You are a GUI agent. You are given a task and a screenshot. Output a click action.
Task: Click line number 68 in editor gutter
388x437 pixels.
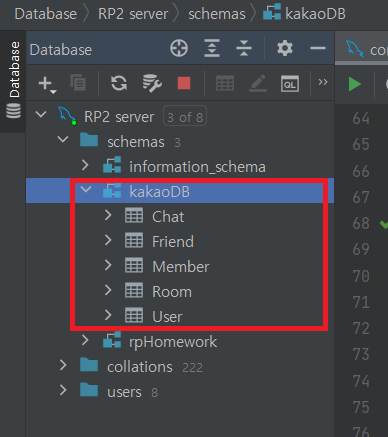[x=361, y=223]
